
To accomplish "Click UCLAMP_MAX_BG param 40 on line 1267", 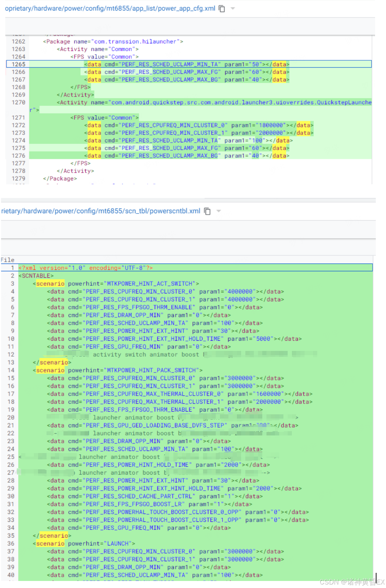I will [186, 80].
